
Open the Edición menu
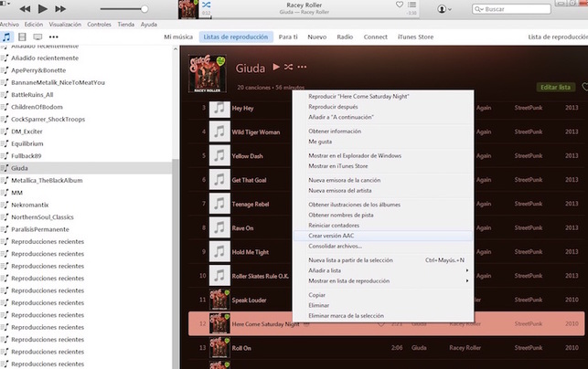click(34, 25)
